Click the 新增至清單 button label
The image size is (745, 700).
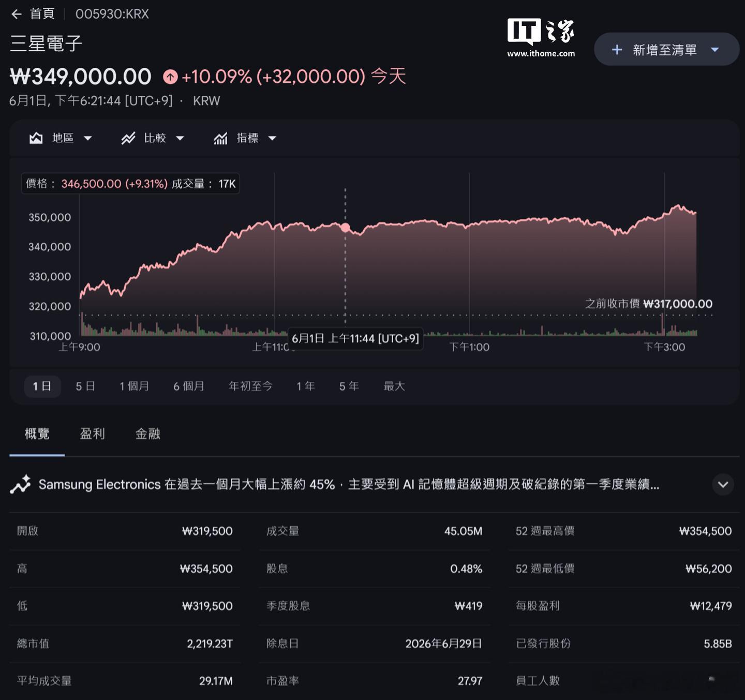tap(665, 50)
